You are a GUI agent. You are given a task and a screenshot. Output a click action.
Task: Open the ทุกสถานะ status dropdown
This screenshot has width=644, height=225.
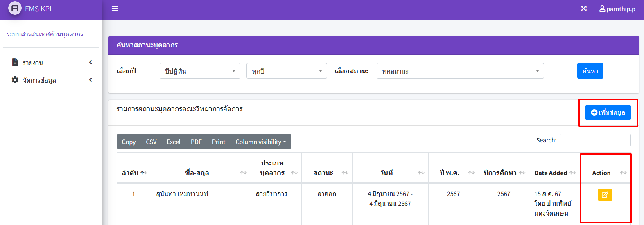pyautogui.click(x=460, y=71)
